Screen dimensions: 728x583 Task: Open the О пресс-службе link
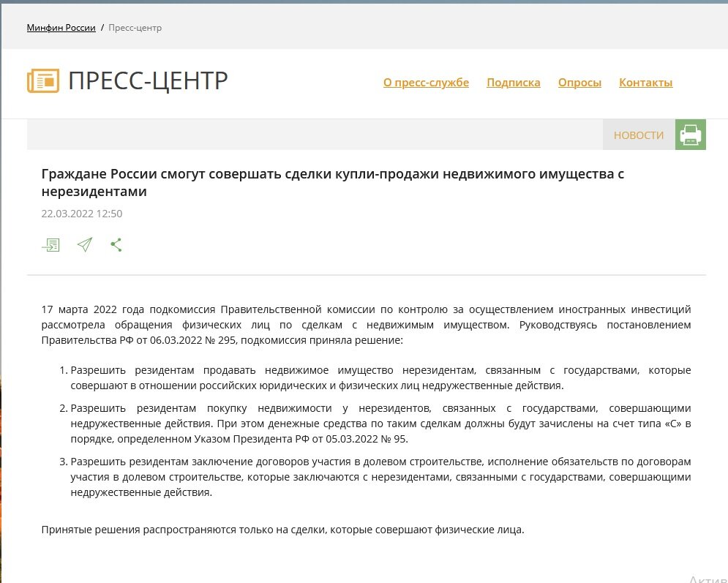click(426, 83)
